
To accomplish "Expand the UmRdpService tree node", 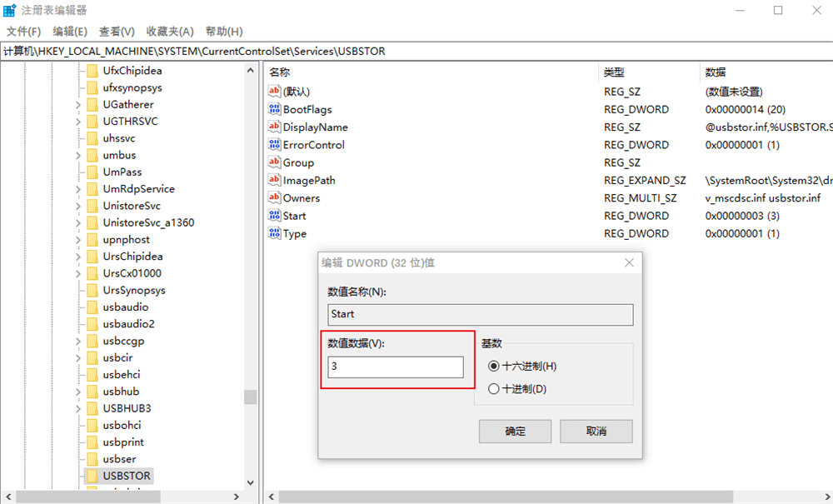I will [77, 189].
